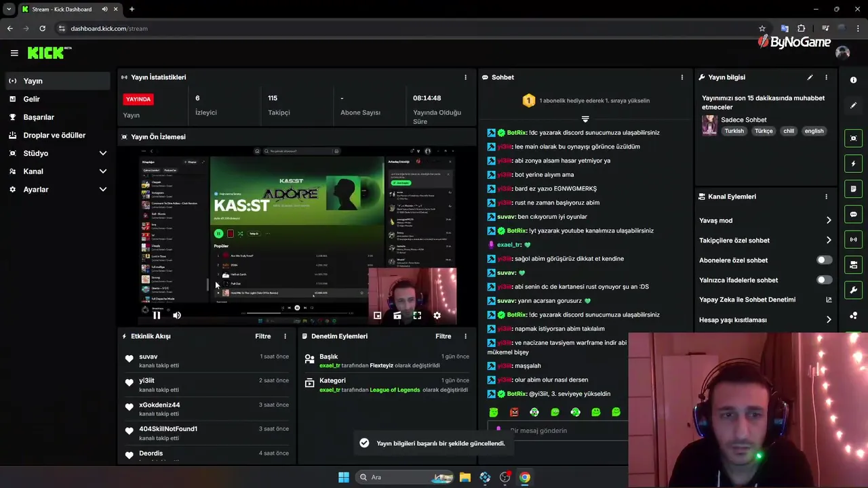
Task: Switch preview to theater mode
Action: 397,315
